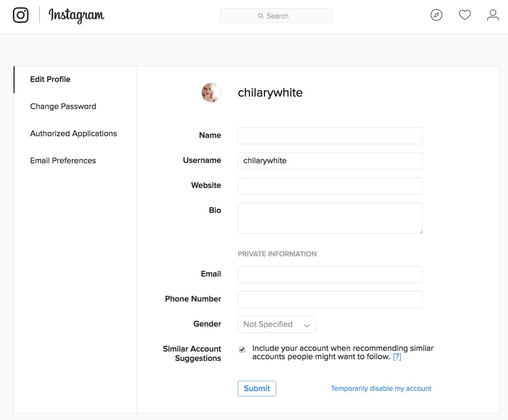Click the chilarywhite profile picture
Image resolution: width=508 pixels, height=420 pixels.
[x=211, y=92]
